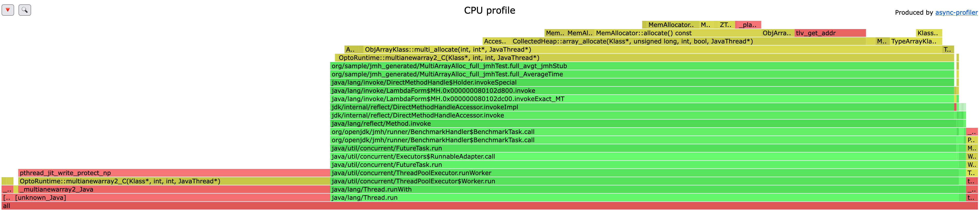Viewport: 980px width, 217px height.
Task: Select the MemAllocator::allocate() const frame
Action: coord(677,33)
